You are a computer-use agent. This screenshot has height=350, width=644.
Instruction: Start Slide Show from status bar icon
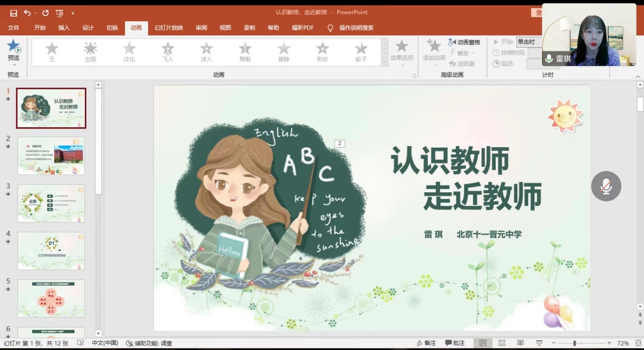pos(539,343)
